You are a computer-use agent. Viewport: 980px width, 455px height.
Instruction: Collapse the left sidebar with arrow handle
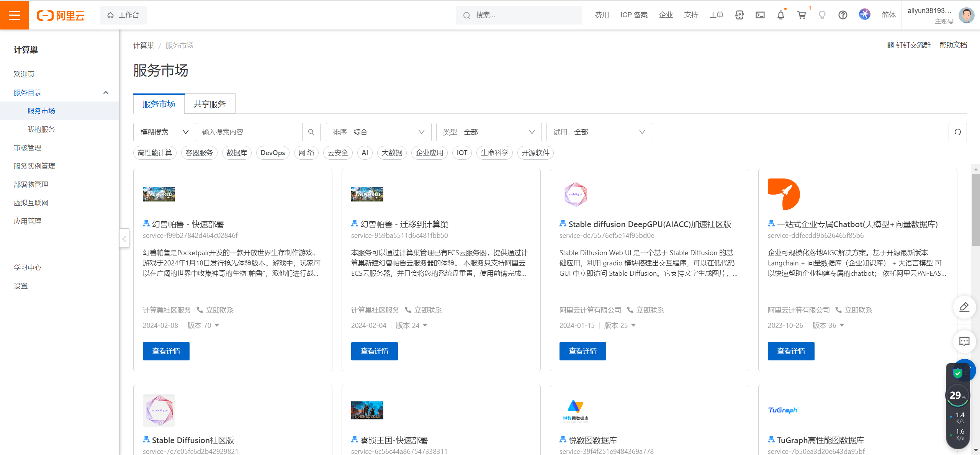124,239
